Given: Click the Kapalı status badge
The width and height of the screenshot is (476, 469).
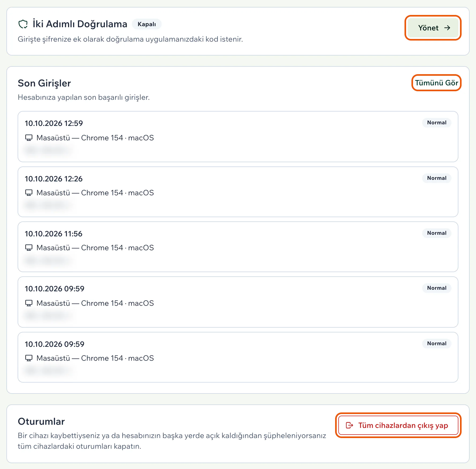Looking at the screenshot, I should [147, 24].
